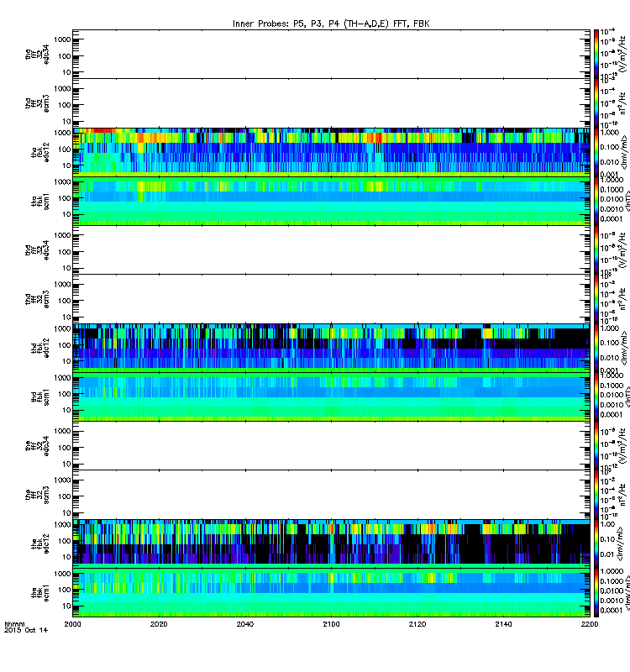This screenshot has height=672, width=630.
Task: Select the the fbk edc12 spectrogram panel
Action: [x=331, y=543]
